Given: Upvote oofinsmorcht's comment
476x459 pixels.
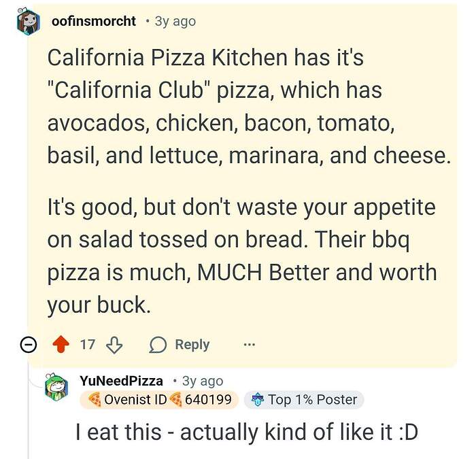Looking at the screenshot, I should (61, 345).
